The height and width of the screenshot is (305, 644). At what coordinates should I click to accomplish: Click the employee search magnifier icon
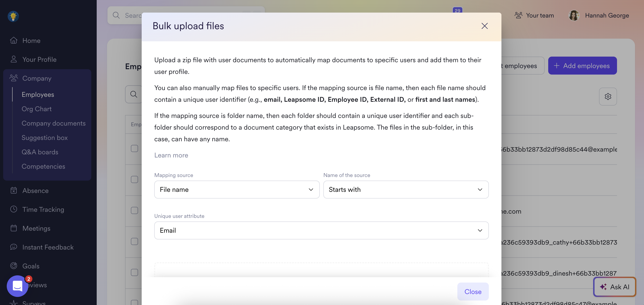pos(134,94)
